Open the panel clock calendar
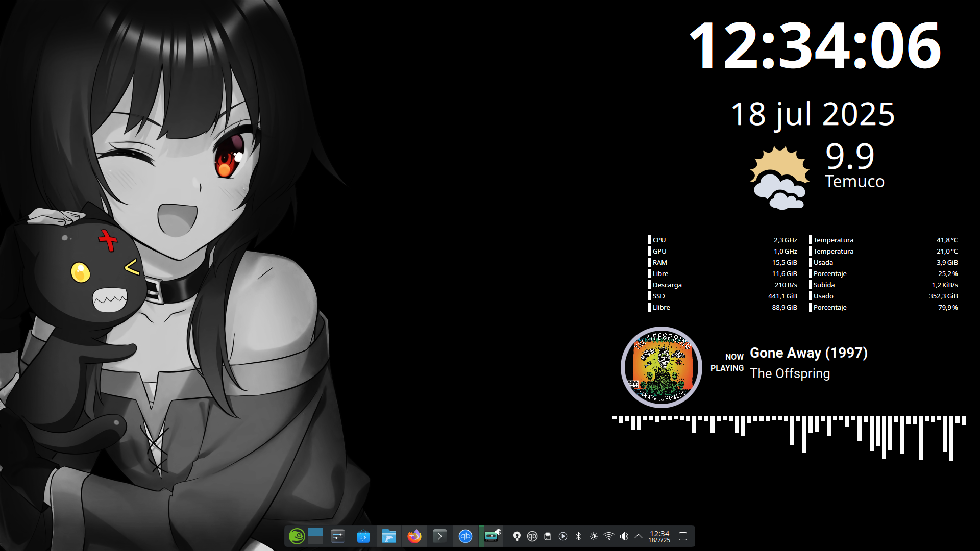 click(659, 536)
